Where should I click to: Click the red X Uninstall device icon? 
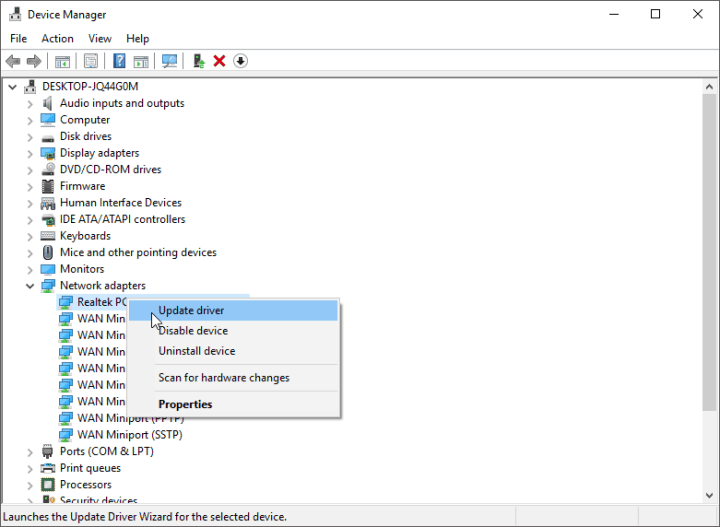pyautogui.click(x=219, y=61)
